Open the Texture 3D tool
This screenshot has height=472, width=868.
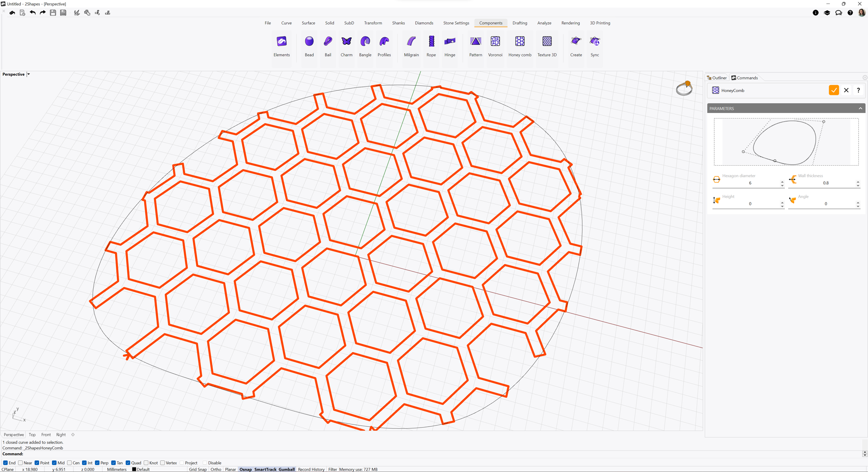click(547, 41)
